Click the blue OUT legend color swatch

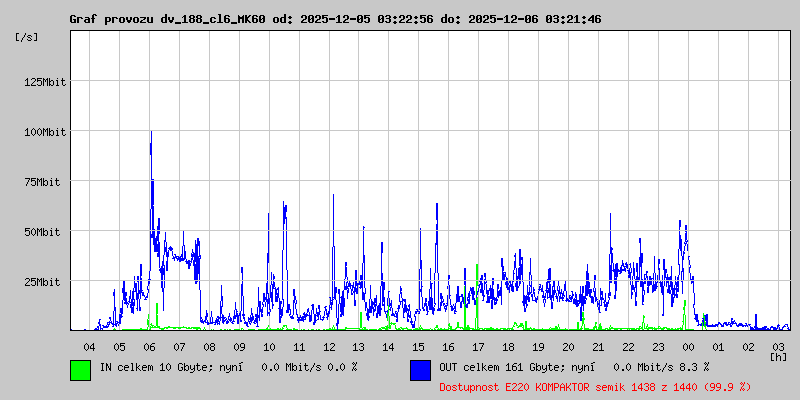420,369
